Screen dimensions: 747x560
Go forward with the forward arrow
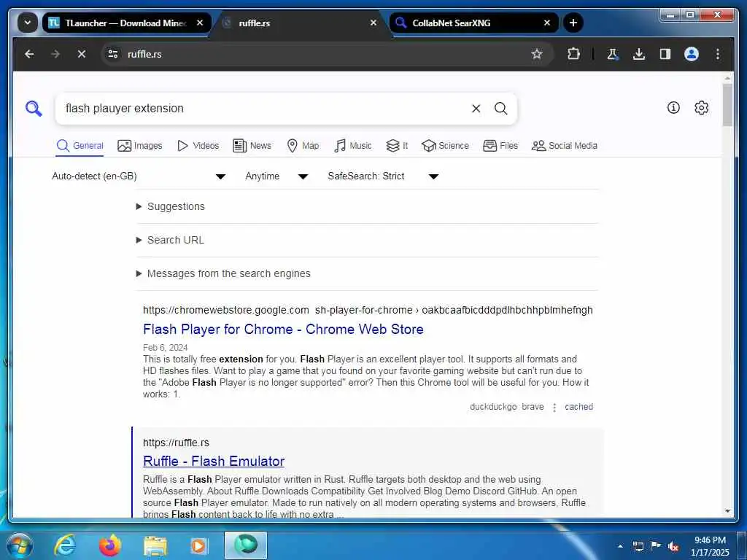[x=55, y=54]
